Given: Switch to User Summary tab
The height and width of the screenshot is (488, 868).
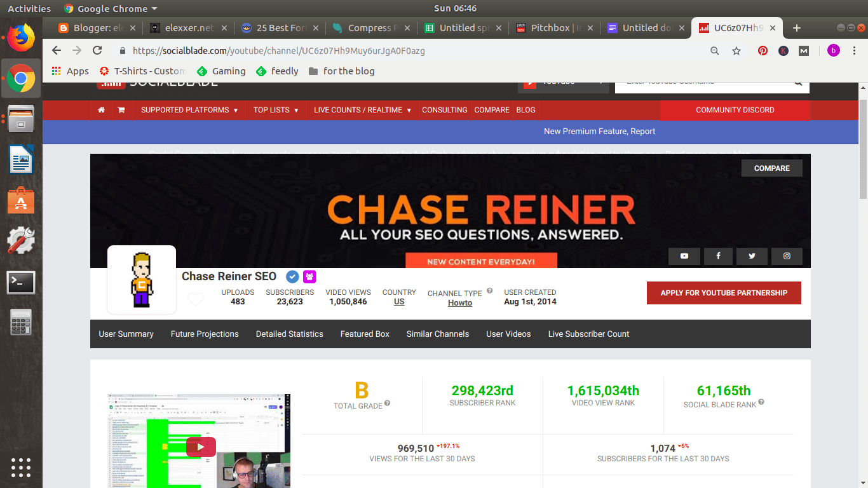Looking at the screenshot, I should 126,334.
